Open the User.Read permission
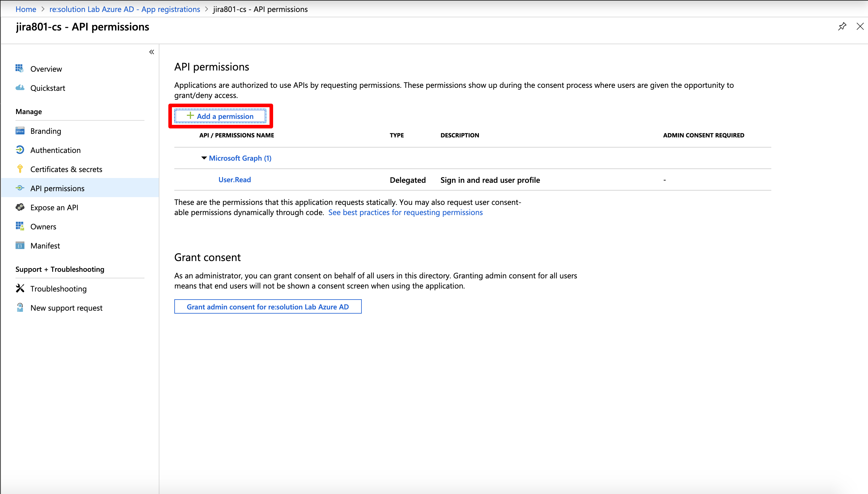 235,180
